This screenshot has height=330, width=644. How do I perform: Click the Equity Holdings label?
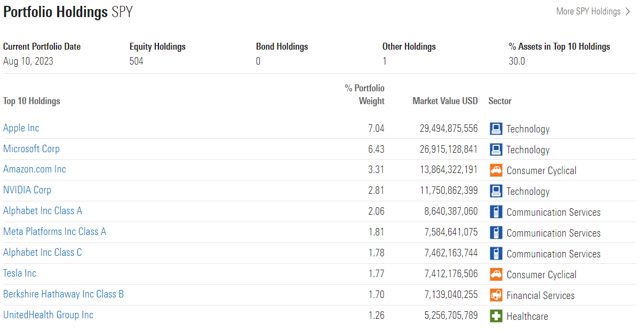pos(157,46)
